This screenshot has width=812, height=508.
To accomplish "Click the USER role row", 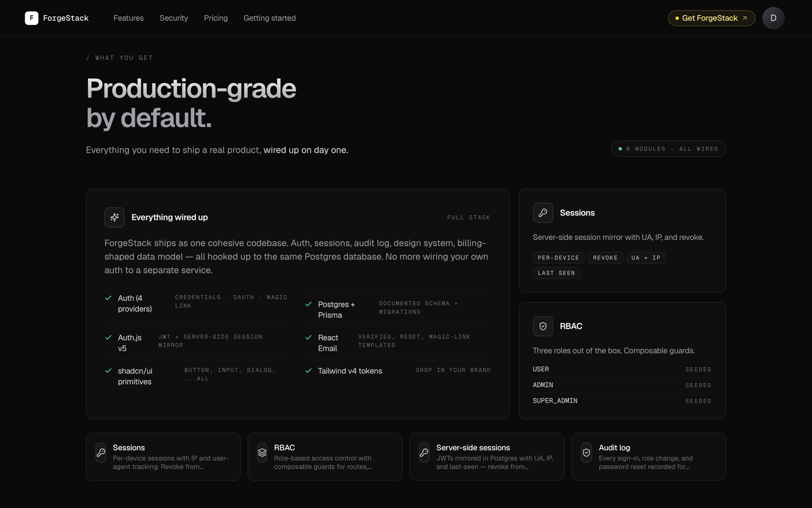I will [622, 369].
